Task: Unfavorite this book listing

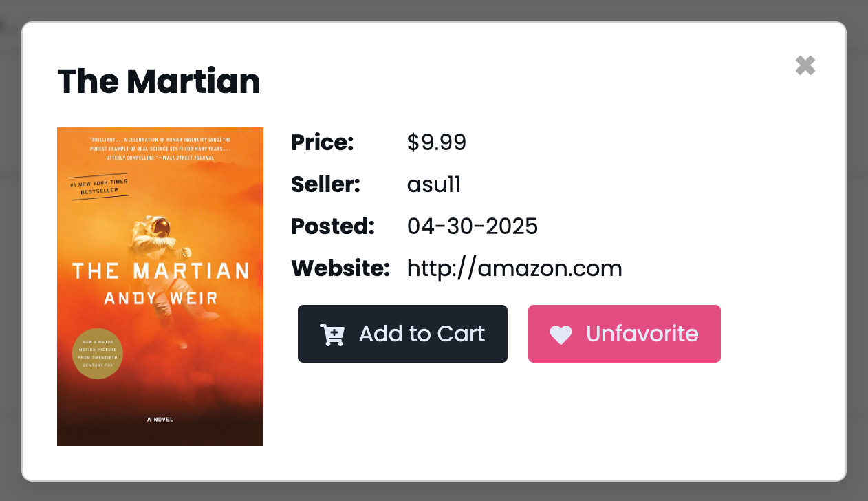Action: [x=625, y=334]
